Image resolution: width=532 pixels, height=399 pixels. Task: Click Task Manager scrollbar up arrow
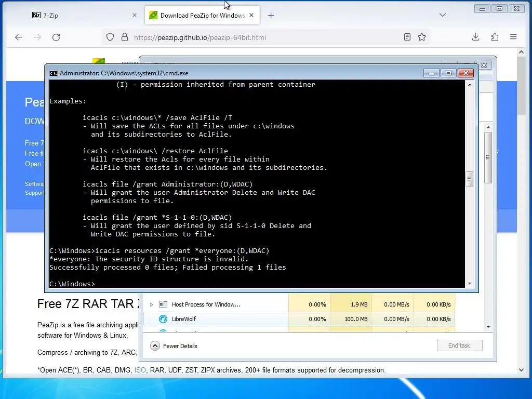488,127
